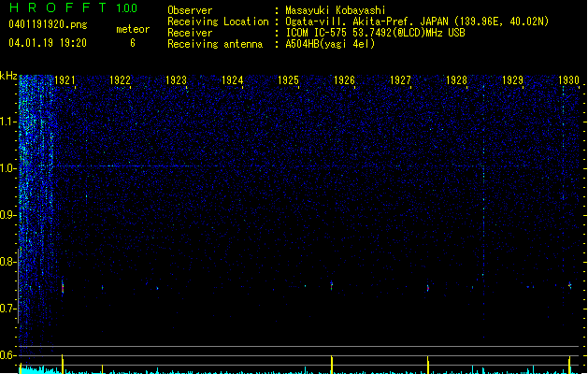Click the meteor count value 6
The image size is (588, 374).
[x=133, y=43]
